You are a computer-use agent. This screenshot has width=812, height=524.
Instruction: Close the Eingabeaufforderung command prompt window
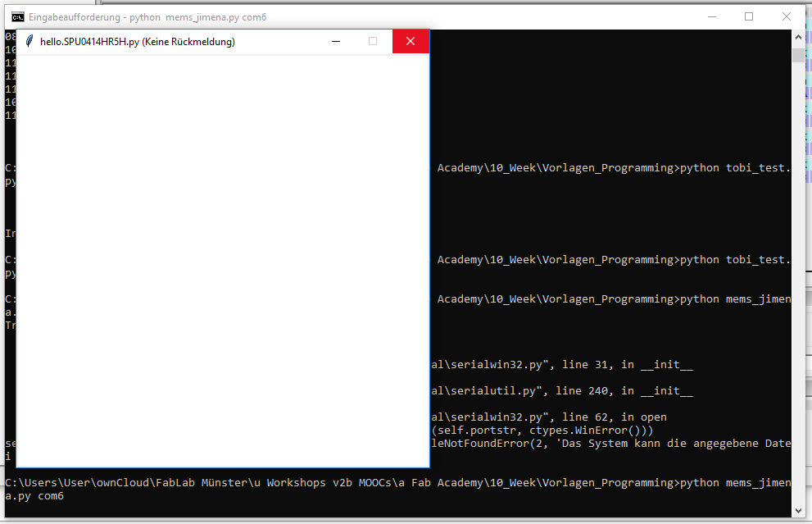(x=786, y=16)
